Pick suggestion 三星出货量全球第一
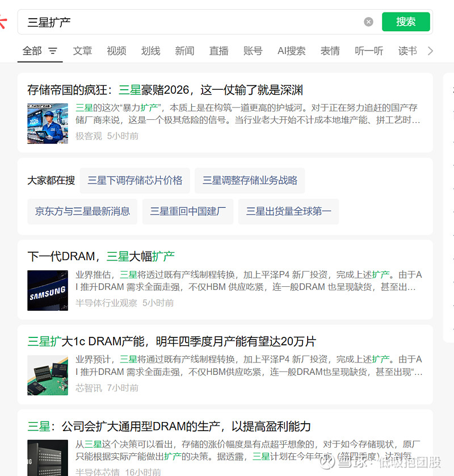This screenshot has height=476, width=454. coord(288,211)
